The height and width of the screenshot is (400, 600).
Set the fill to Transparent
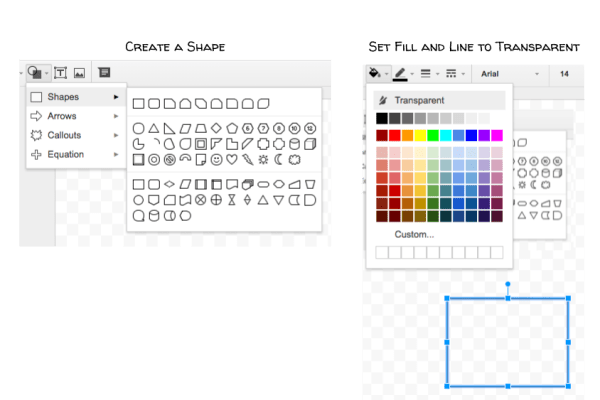pyautogui.click(x=420, y=100)
